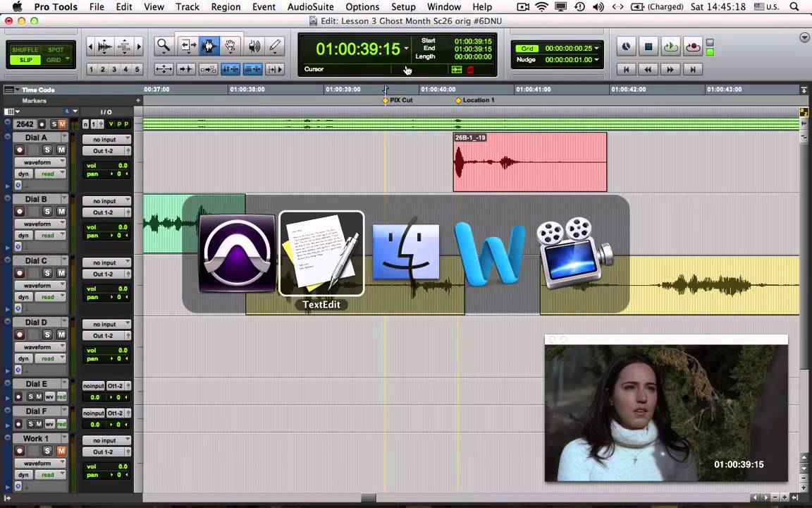
Task: Click the Rewind transport button
Action: tap(648, 69)
